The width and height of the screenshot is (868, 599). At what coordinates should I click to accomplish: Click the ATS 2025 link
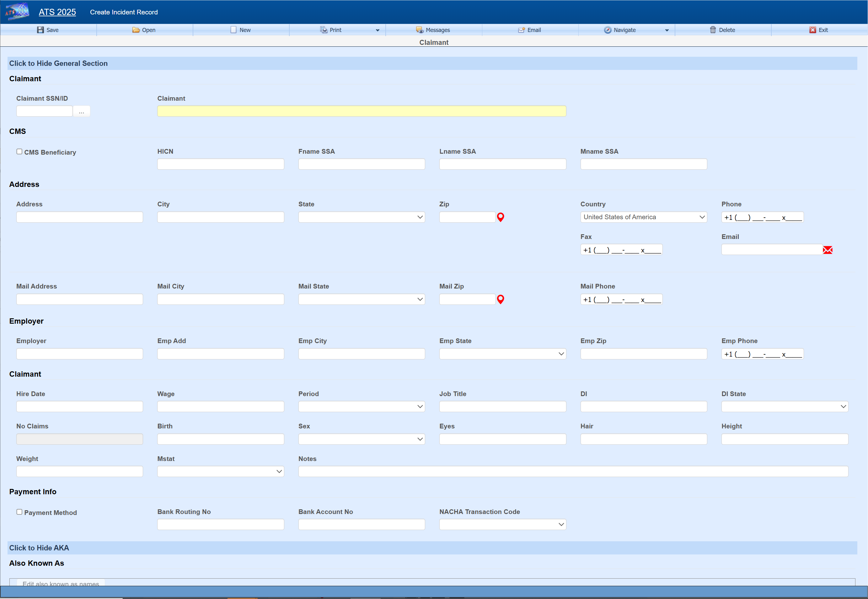(x=57, y=12)
